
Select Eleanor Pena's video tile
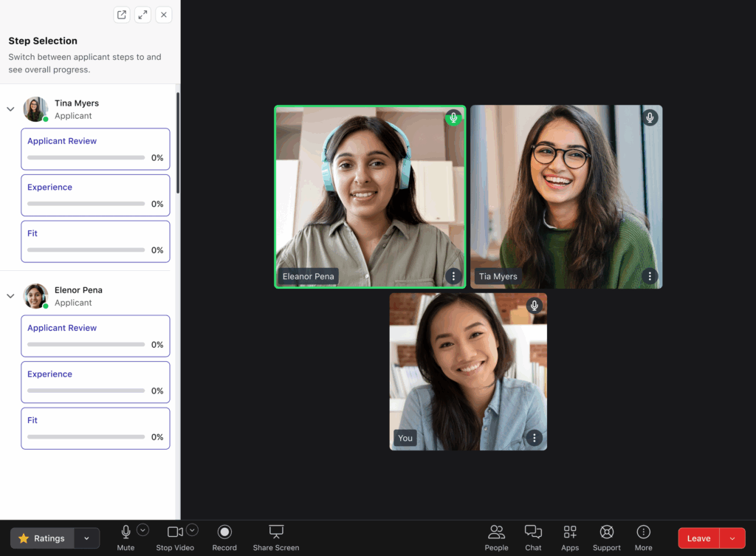(x=371, y=196)
